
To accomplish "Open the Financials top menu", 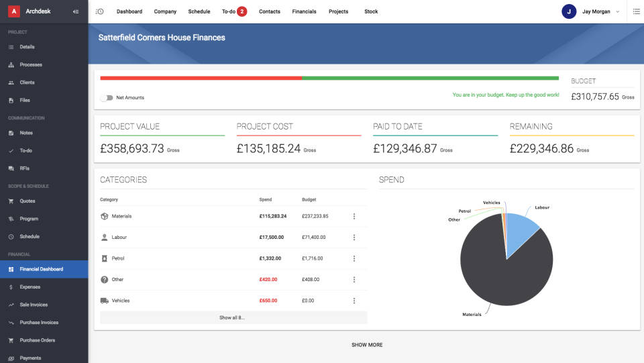I will [x=304, y=11].
